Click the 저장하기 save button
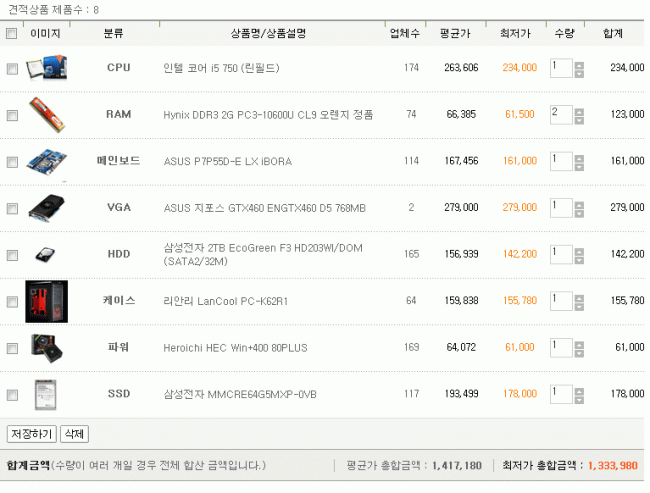The width and height of the screenshot is (650, 493). [x=31, y=434]
